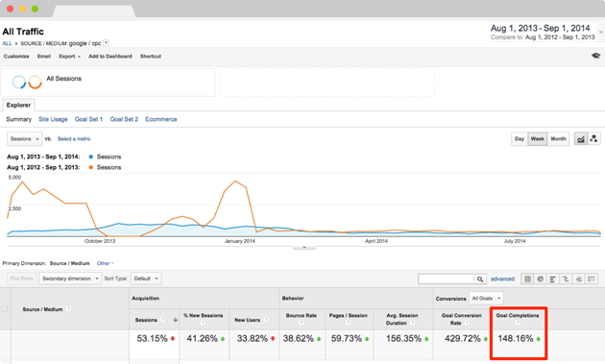
Task: Select the pie chart percentage view icon
Action: click(540, 279)
